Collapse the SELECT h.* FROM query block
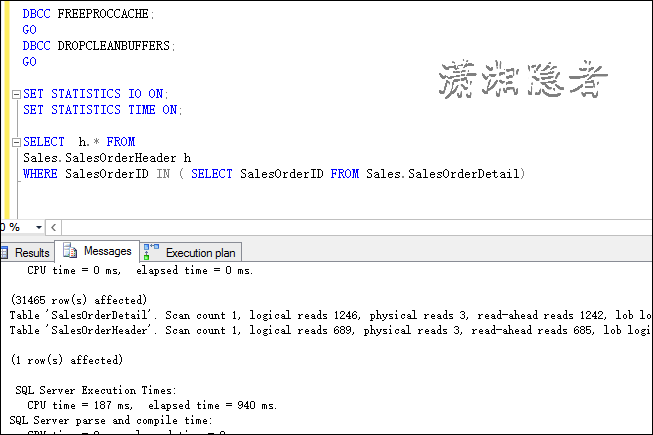Viewport: 653px width, 435px height. pyautogui.click(x=16, y=142)
